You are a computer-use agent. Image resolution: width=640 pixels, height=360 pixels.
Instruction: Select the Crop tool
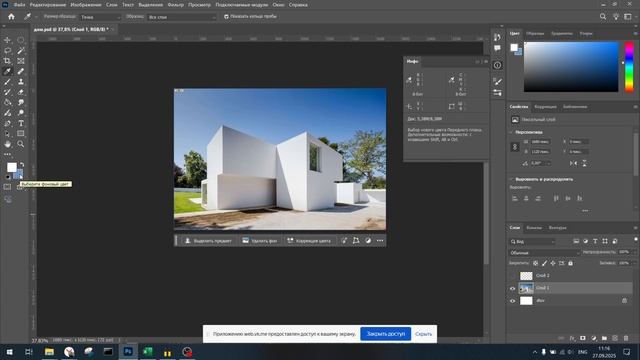7,61
